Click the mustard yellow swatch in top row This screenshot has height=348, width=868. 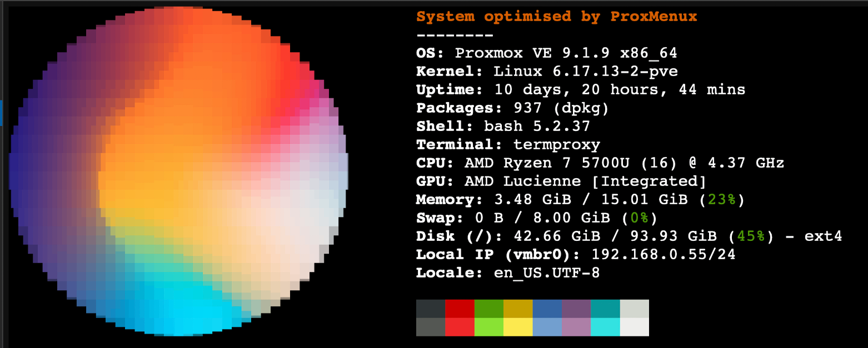point(518,309)
